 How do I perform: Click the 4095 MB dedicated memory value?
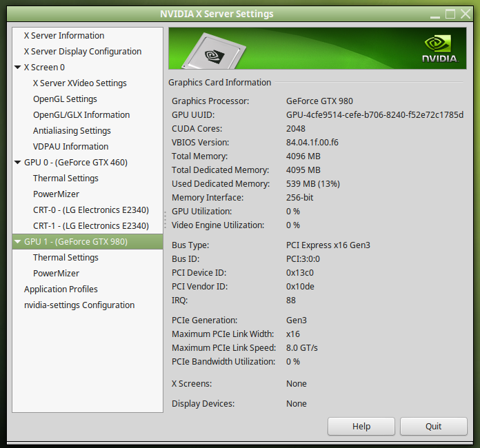303,170
